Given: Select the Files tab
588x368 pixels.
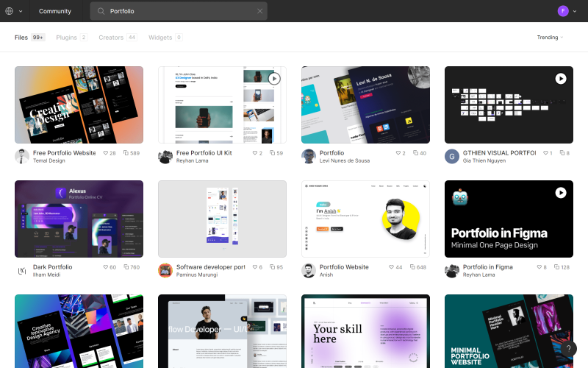Looking at the screenshot, I should tap(29, 38).
